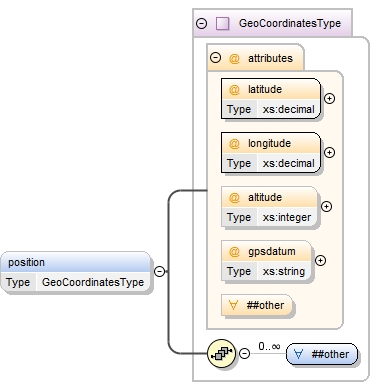The width and height of the screenshot is (371, 383).
Task: Click the @ icon beside attributes header
Action: pos(234,58)
